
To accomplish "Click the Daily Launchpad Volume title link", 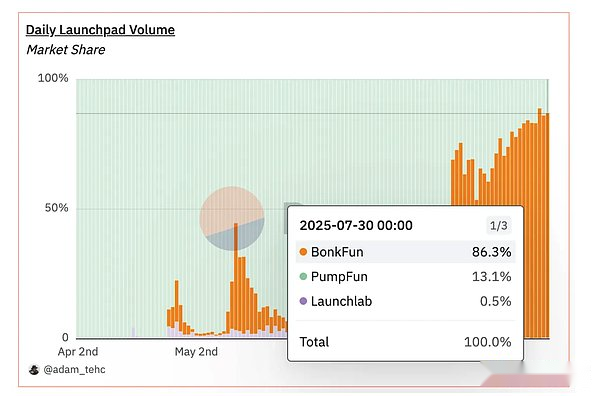I will (100, 30).
